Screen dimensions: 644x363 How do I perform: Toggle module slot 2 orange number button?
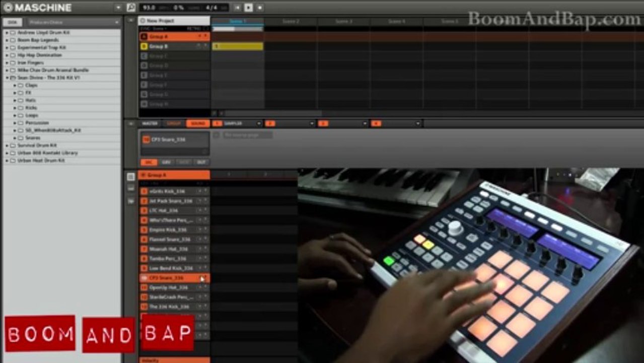(270, 124)
